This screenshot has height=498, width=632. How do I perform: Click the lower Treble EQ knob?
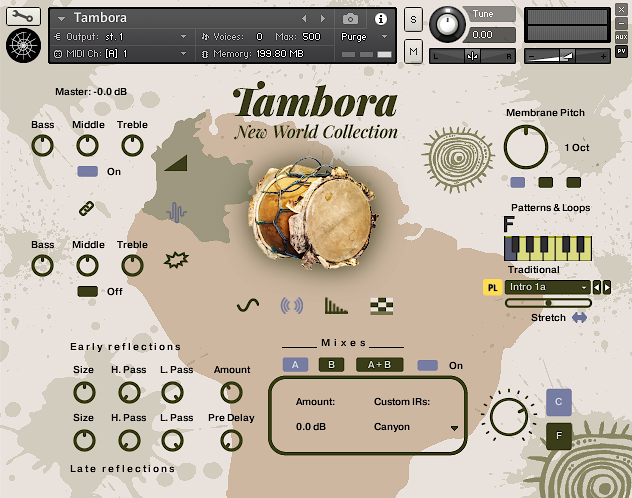pyautogui.click(x=132, y=266)
